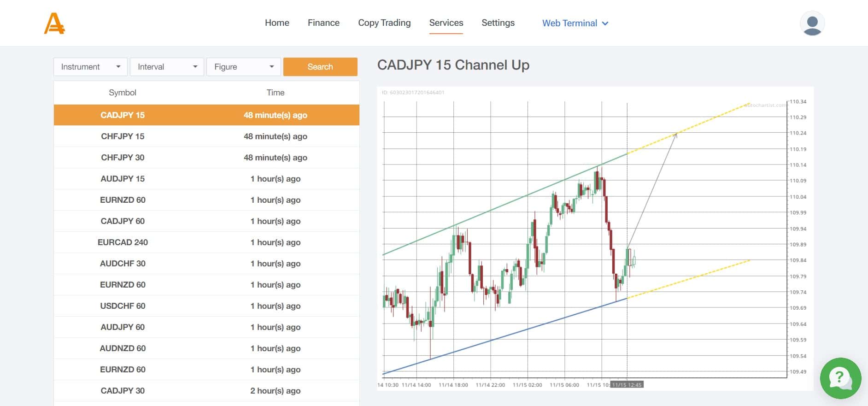Click the 110.34 price axis label
The image size is (868, 406).
[798, 101]
